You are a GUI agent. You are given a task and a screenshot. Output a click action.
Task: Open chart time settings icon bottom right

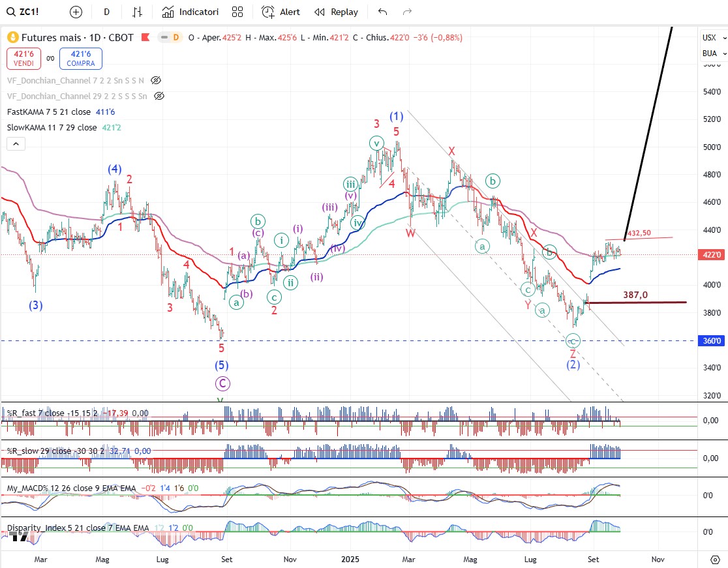coord(714,559)
